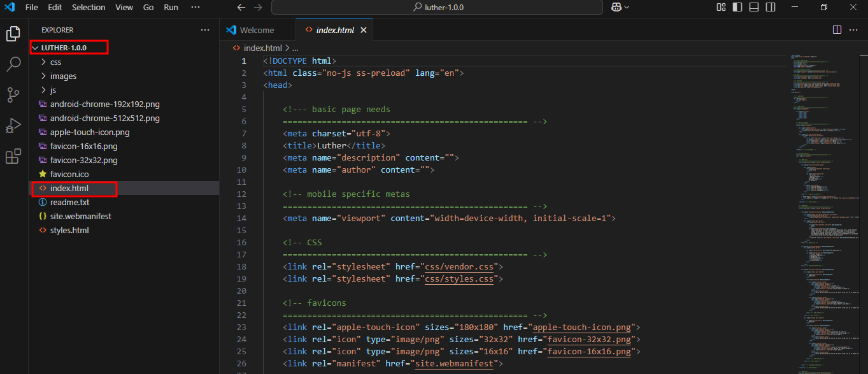Click line number 14 in the gutter
The width and height of the screenshot is (868, 374).
click(x=241, y=218)
